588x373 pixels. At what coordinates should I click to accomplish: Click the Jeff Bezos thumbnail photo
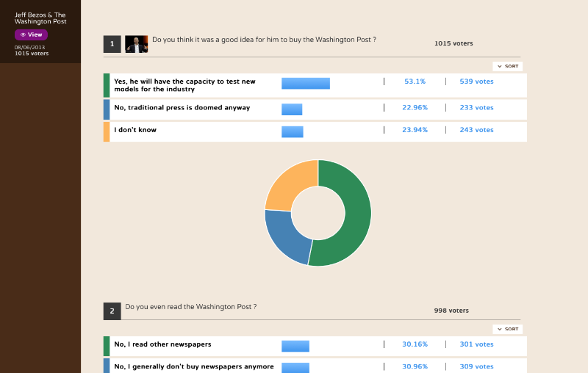point(136,44)
